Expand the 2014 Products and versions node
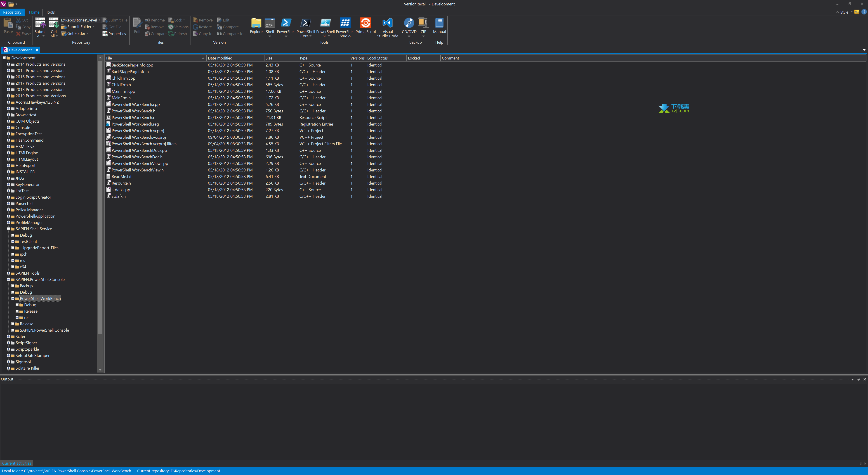868x475 pixels. point(8,64)
